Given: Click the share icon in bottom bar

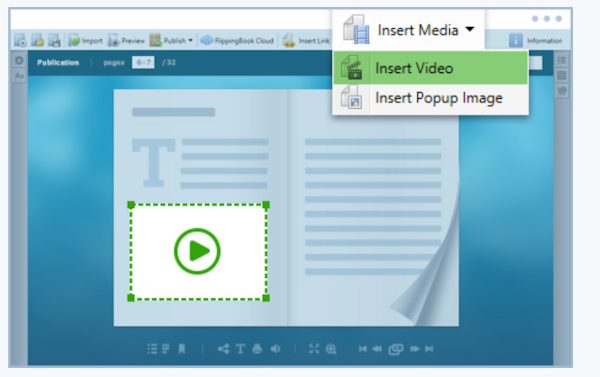Looking at the screenshot, I should click(x=223, y=349).
